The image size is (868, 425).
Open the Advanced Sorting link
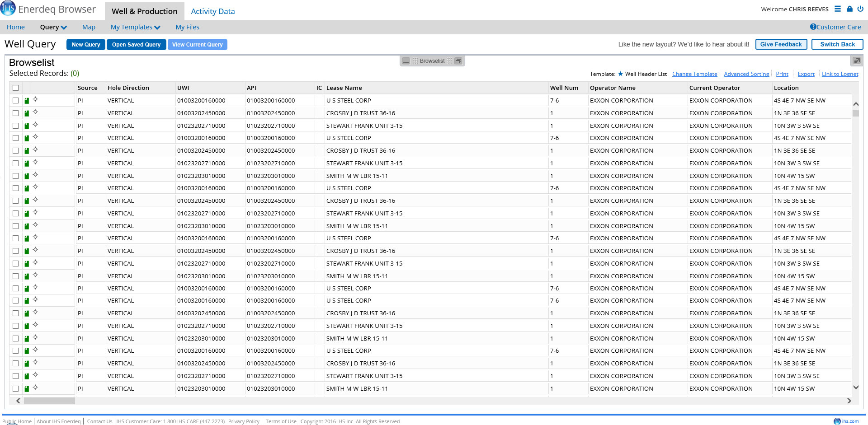(746, 74)
